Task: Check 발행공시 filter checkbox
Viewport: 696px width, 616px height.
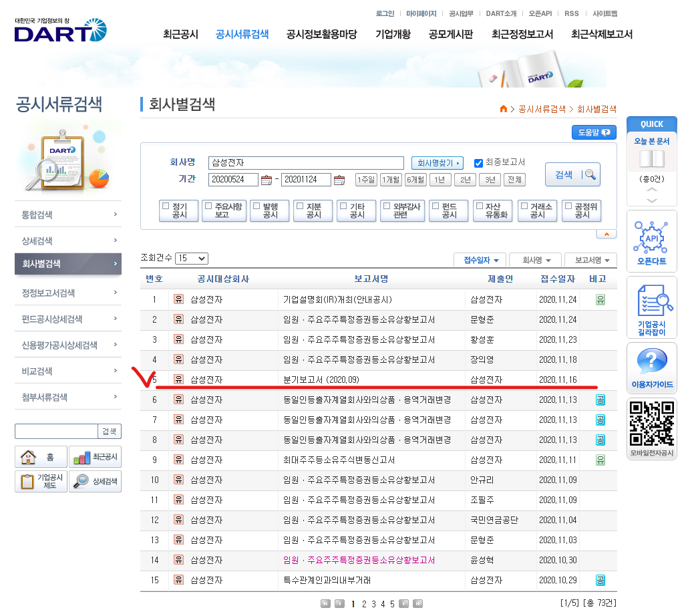Action: click(256, 206)
